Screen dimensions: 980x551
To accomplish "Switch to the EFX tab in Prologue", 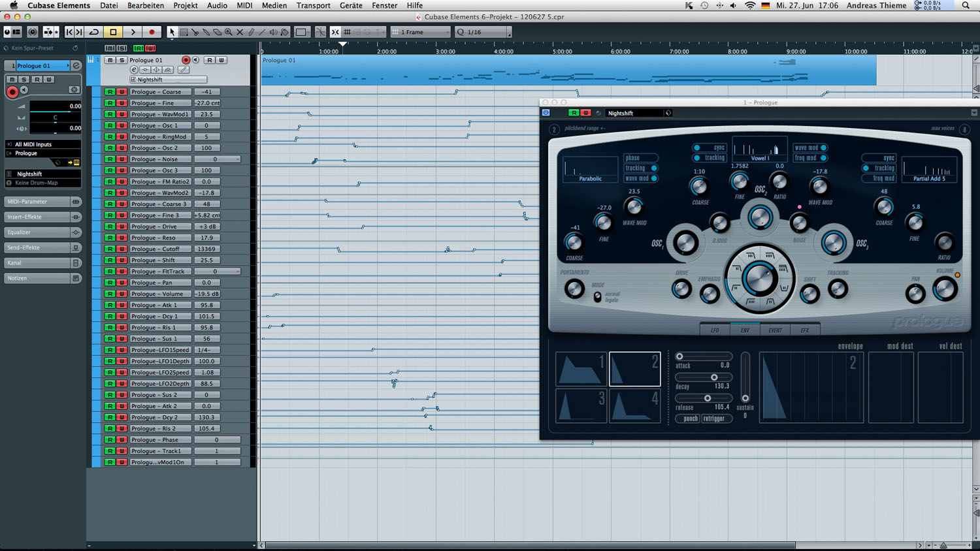I will tap(805, 330).
